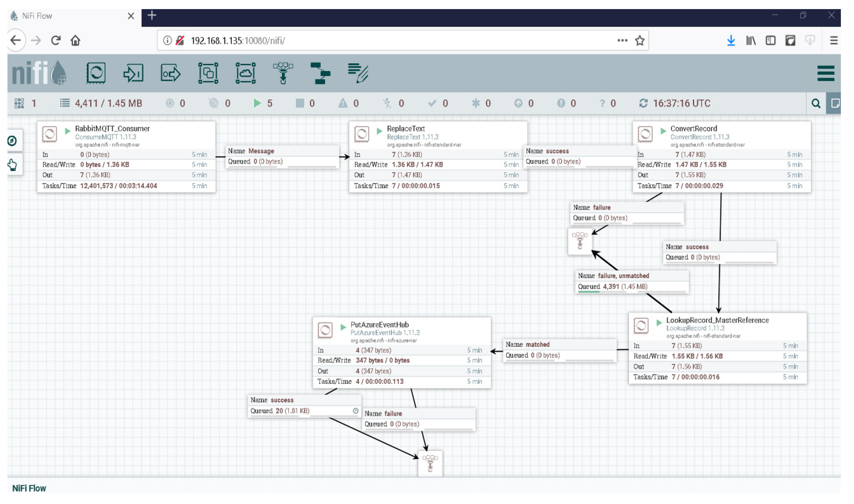Select the LookupRecord_MasterReference processor title
The image size is (854, 504).
pyautogui.click(x=718, y=320)
